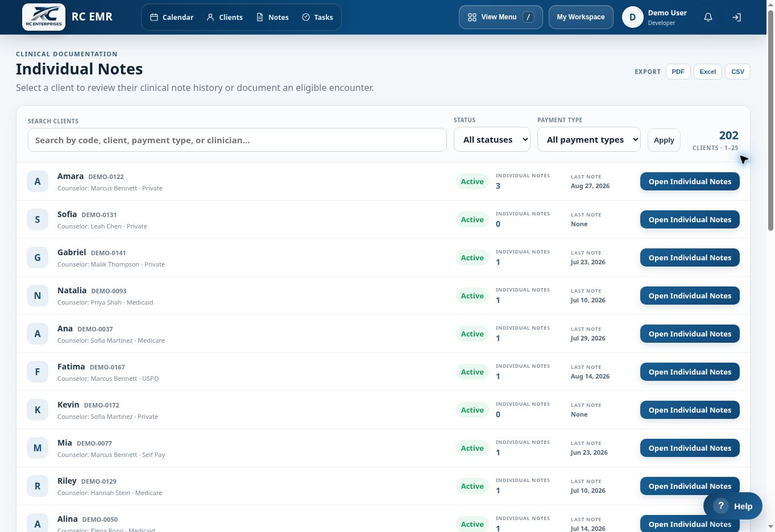Click client name Natalia
The image size is (775, 532).
click(x=72, y=290)
